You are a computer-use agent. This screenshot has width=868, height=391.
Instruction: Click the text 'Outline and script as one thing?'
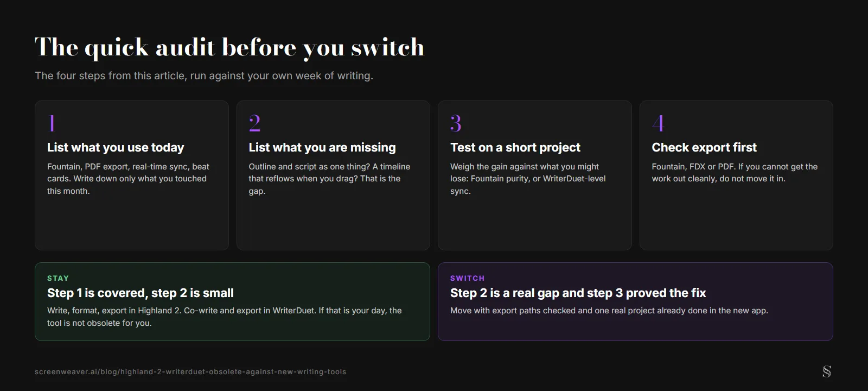click(x=309, y=167)
